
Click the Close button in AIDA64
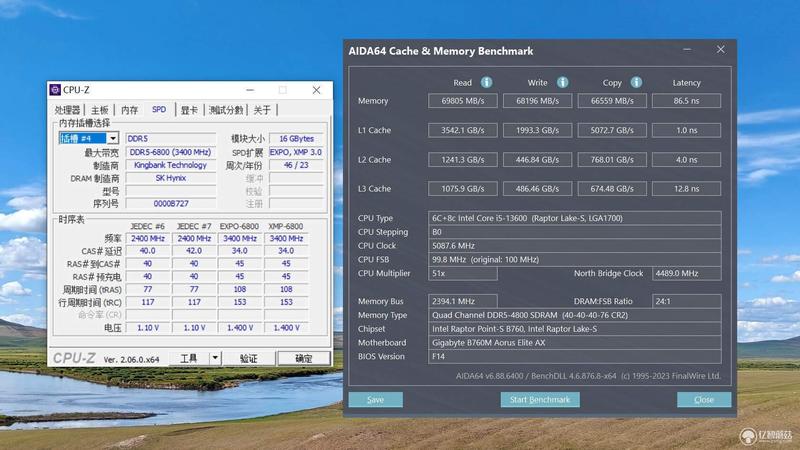(704, 399)
